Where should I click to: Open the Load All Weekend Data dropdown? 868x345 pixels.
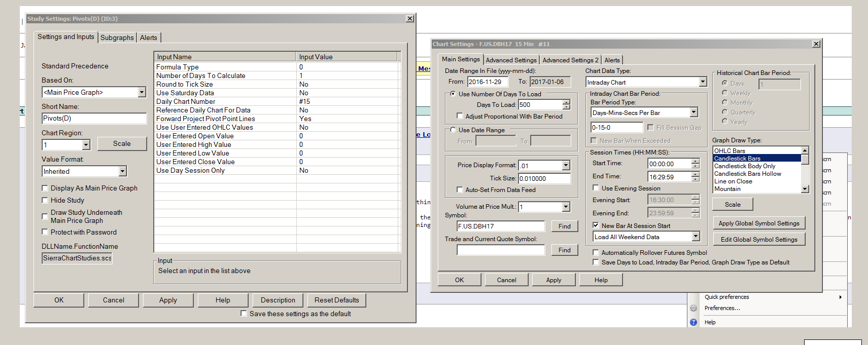696,237
